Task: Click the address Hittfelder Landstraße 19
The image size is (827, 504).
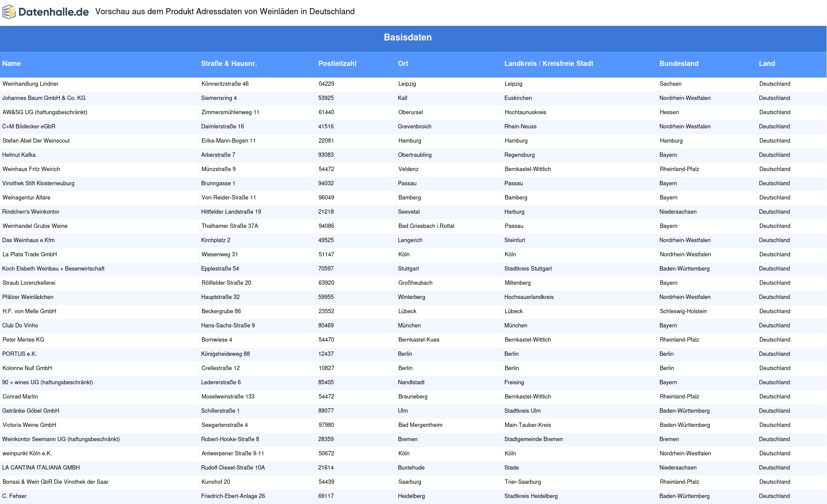Action: pos(231,212)
